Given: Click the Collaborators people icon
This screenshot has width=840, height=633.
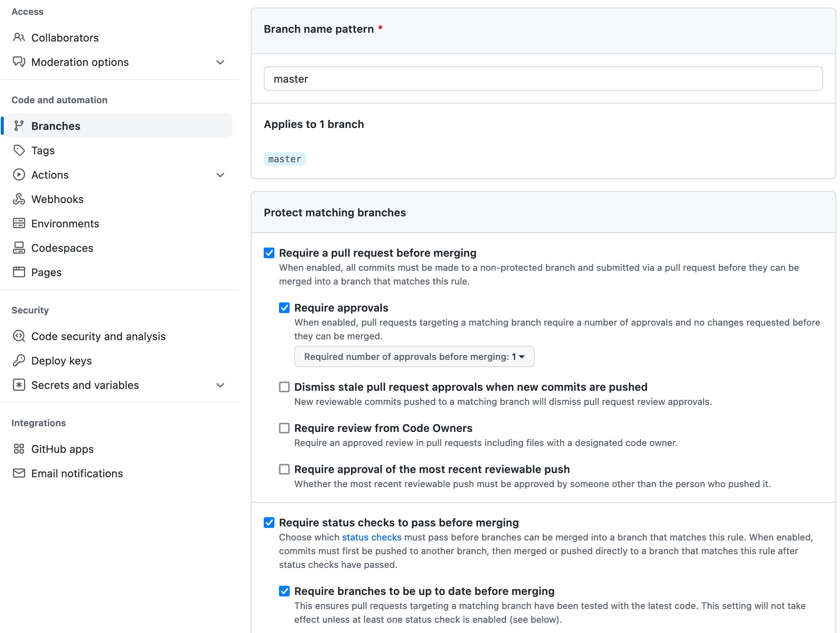Looking at the screenshot, I should pos(19,37).
